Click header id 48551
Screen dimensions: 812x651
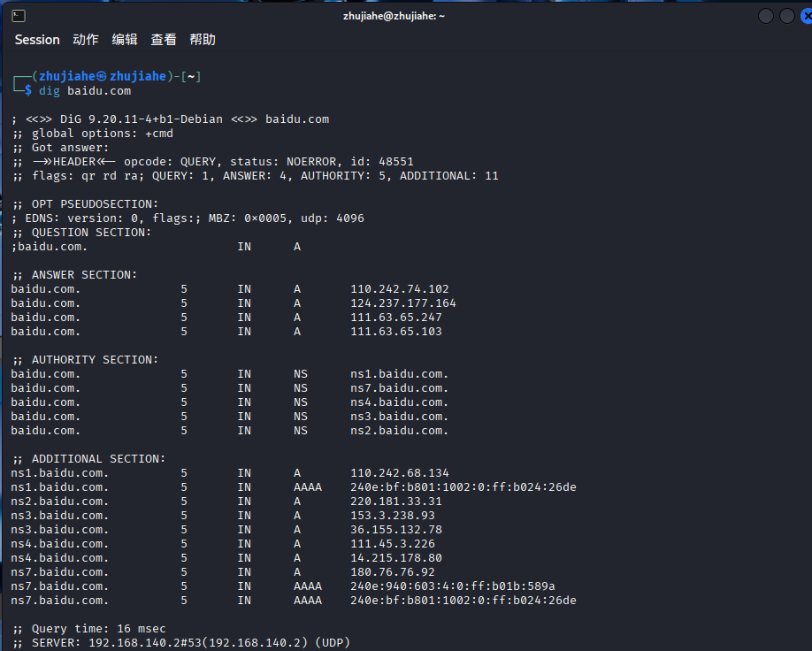click(x=395, y=162)
